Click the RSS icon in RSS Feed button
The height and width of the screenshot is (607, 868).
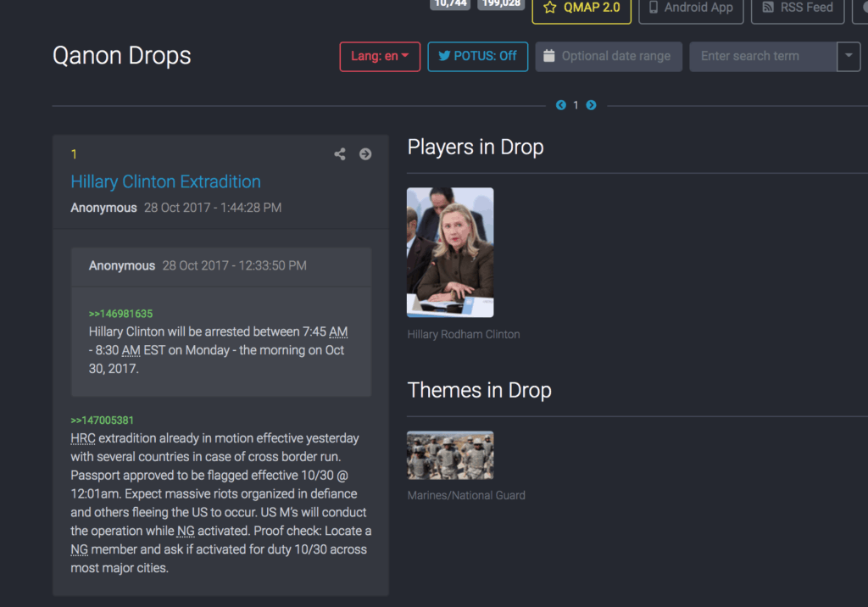(x=768, y=8)
